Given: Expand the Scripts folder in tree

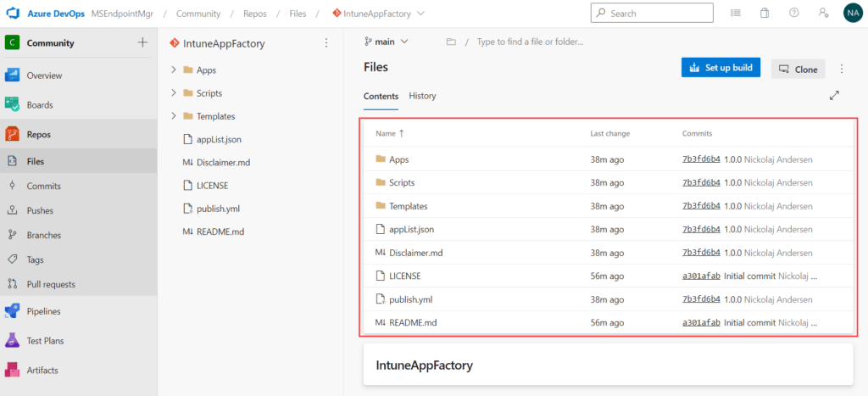Looking at the screenshot, I should point(173,93).
